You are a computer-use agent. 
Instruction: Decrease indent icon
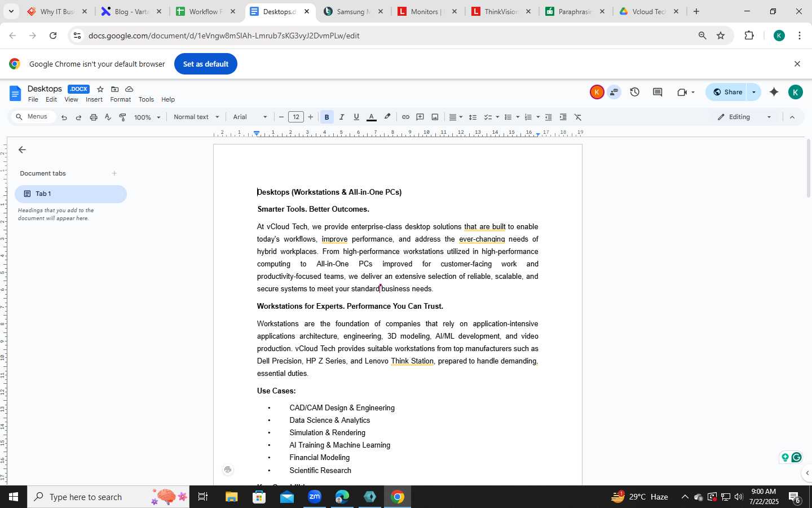point(548,117)
